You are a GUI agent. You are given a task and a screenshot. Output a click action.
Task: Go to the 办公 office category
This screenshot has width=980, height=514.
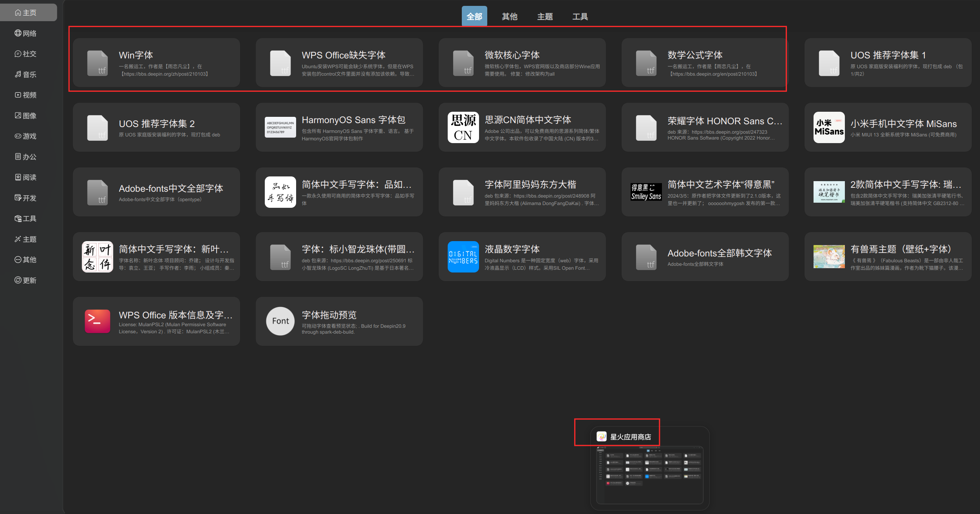coord(26,157)
